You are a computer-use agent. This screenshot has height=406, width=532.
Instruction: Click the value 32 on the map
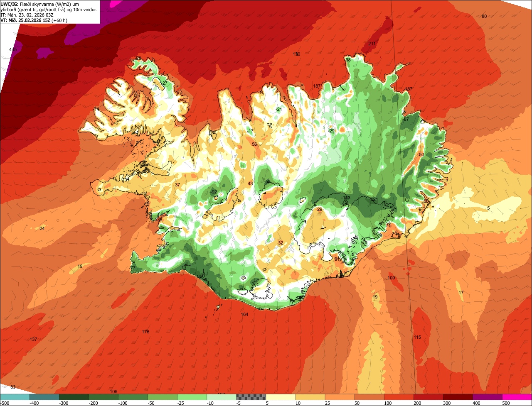(281, 243)
